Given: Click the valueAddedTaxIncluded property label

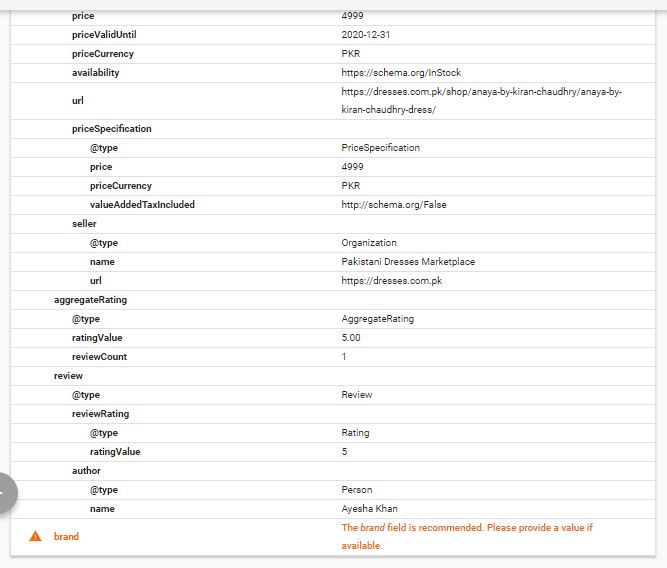Looking at the screenshot, I should [142, 205].
